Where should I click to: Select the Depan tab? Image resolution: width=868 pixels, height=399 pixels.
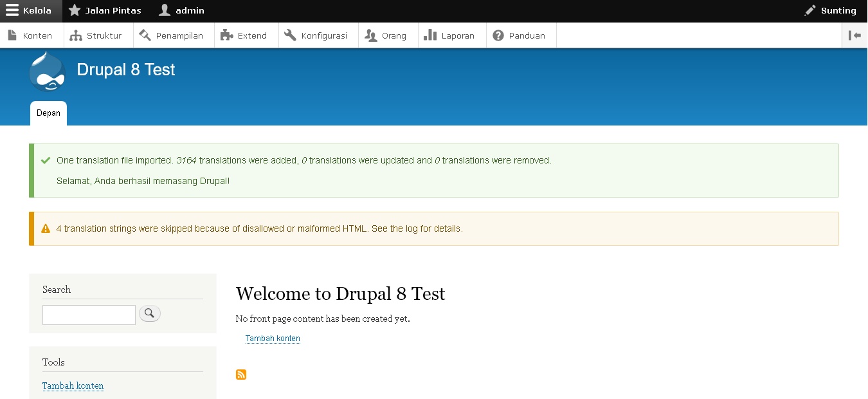pyautogui.click(x=48, y=113)
